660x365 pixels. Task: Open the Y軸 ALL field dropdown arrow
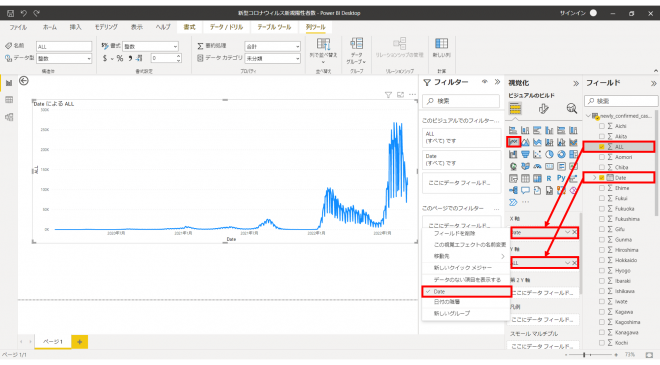click(567, 263)
